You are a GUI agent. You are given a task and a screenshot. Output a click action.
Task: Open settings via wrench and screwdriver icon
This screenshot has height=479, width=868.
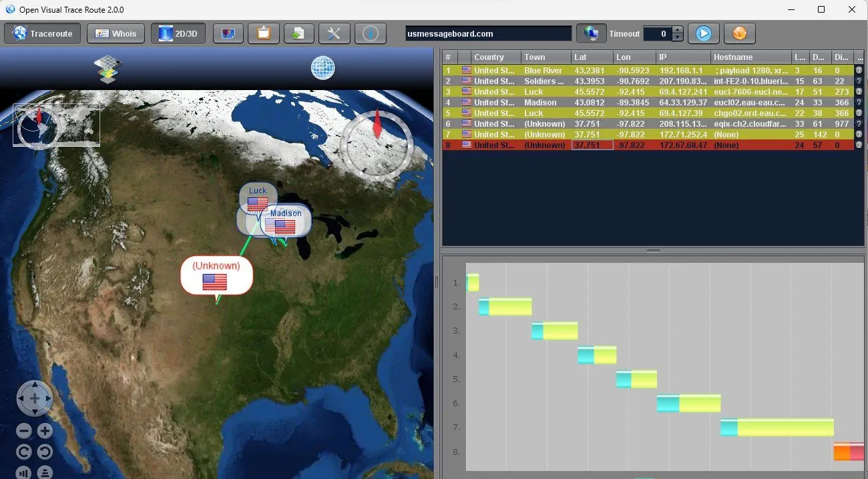pos(335,33)
